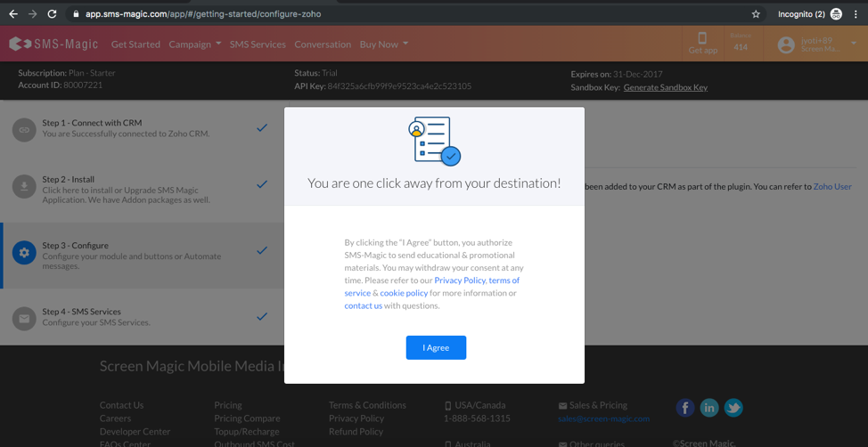Viewport: 868px width, 447px height.
Task: Click the browser address bar URL
Action: tap(202, 14)
